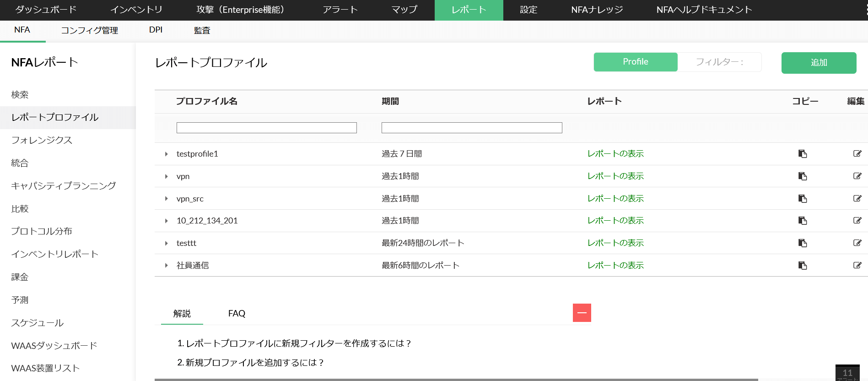Expand the testtt row details
Screen dimensions: 868x381
[167, 243]
